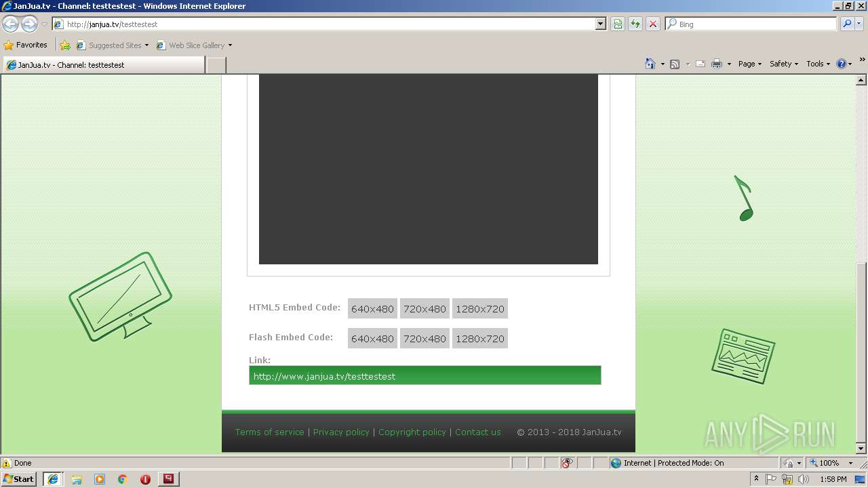Click the scrollbar up arrow
This screenshot has width=868, height=488.
(x=861, y=80)
